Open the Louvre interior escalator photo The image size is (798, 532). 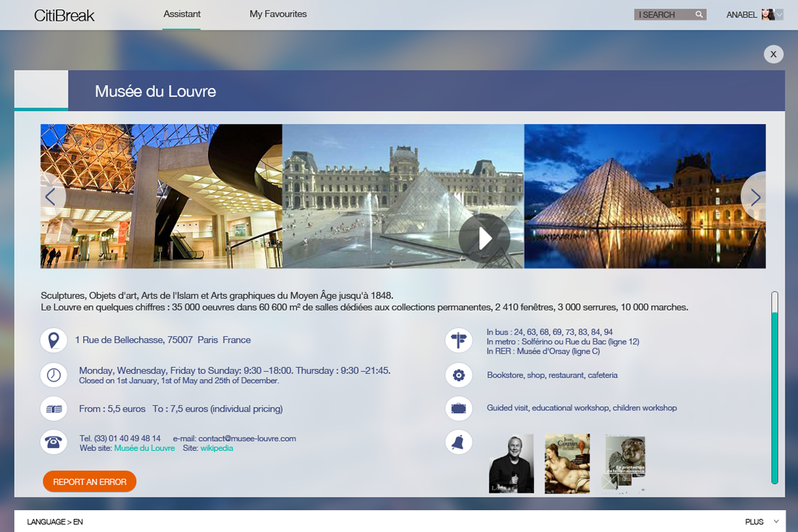click(x=162, y=196)
